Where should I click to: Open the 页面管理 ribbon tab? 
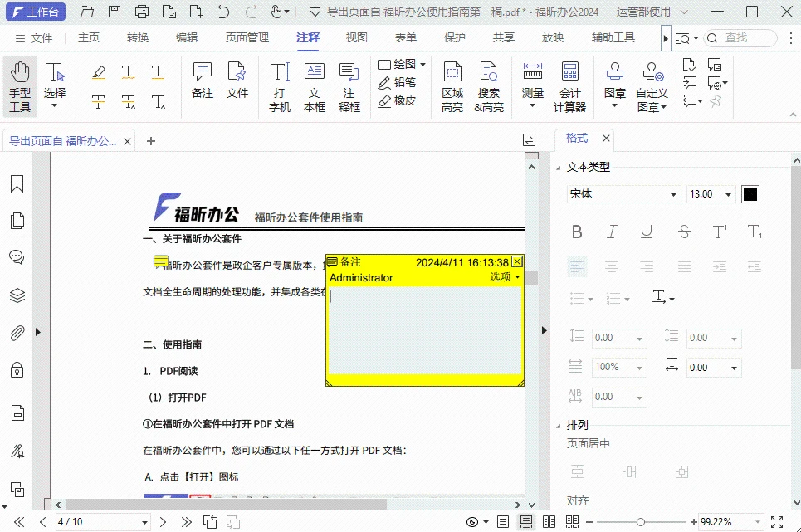pos(247,38)
